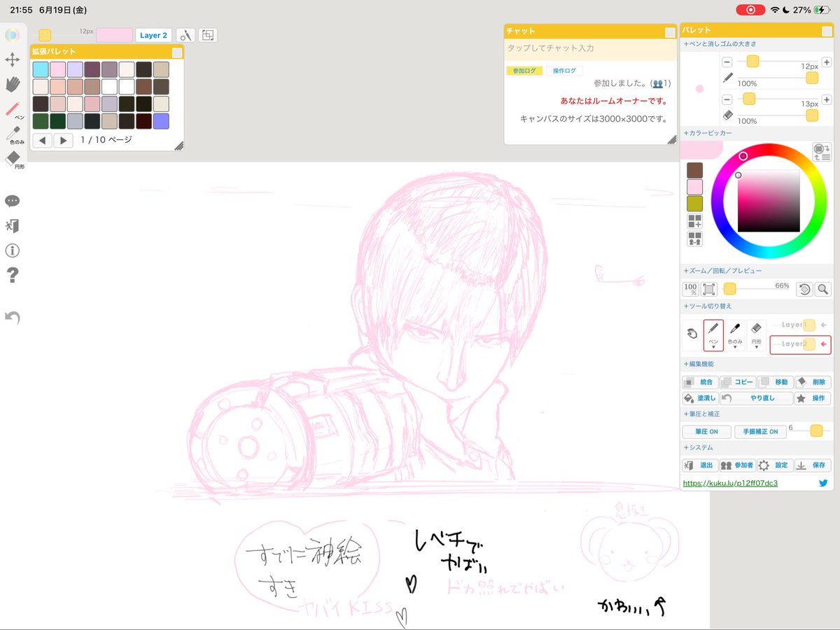
Task: Click the 保存 save button
Action: pyautogui.click(x=813, y=465)
